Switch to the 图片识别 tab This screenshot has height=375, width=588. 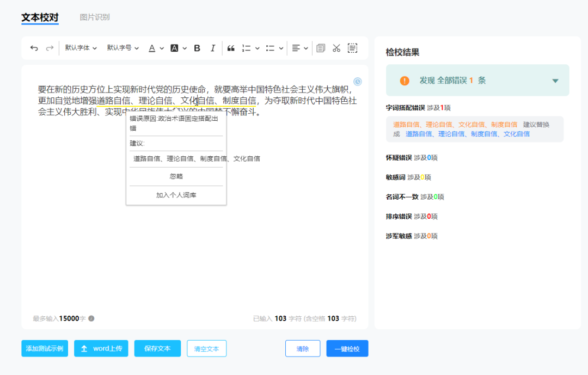pyautogui.click(x=96, y=17)
